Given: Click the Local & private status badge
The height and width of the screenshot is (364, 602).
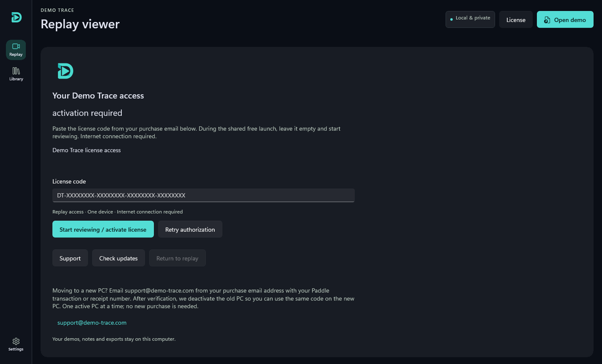Looking at the screenshot, I should 470,19.
